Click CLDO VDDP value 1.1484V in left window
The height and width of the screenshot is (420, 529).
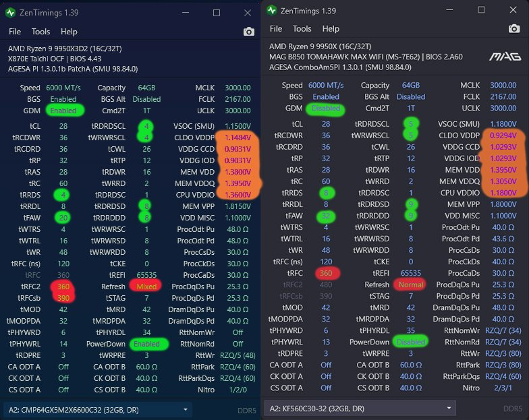coord(238,138)
